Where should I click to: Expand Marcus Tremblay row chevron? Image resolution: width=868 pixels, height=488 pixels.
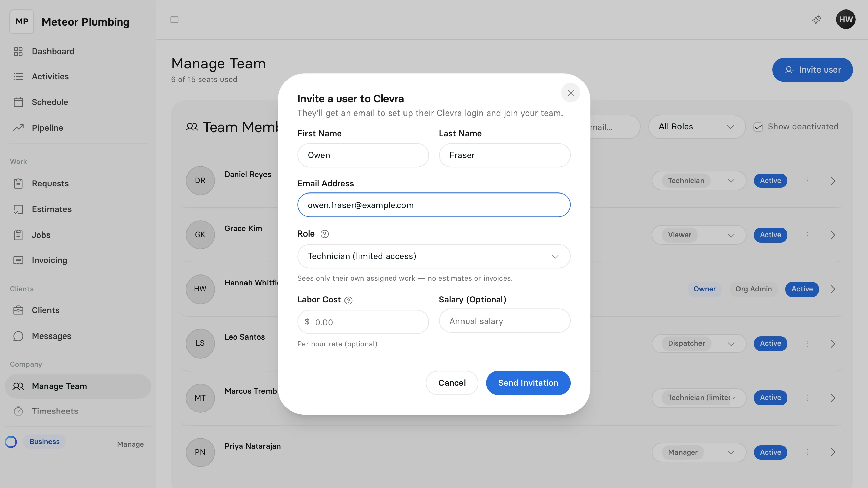click(833, 398)
